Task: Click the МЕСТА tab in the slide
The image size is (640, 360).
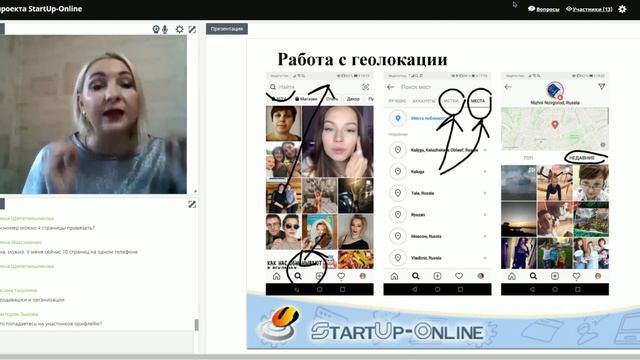Action: (x=478, y=101)
